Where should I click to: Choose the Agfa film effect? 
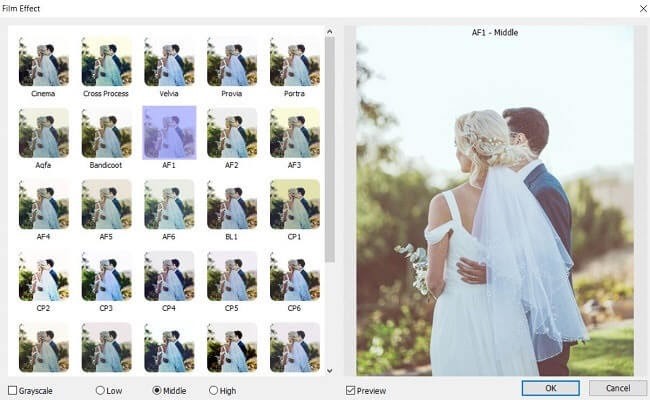tap(43, 133)
